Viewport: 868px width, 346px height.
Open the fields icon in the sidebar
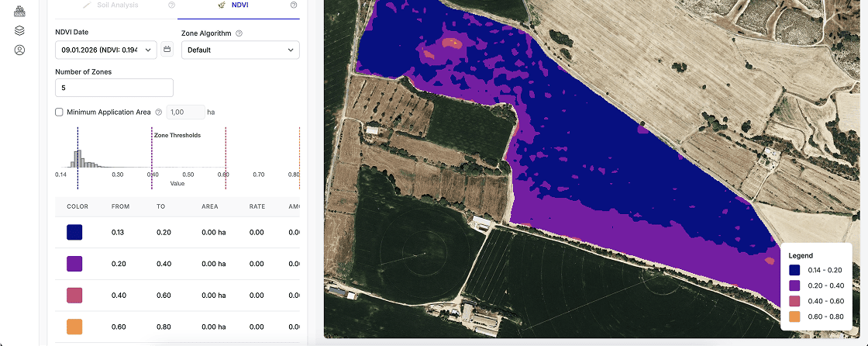(20, 11)
